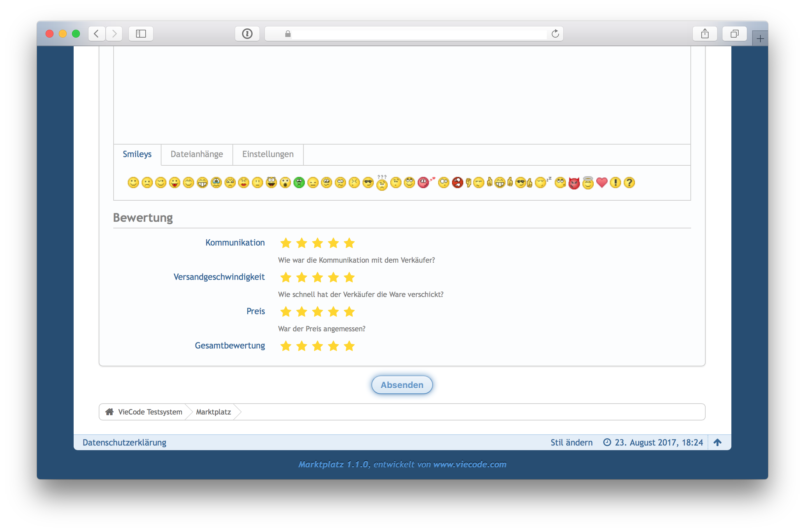Open the Datenschutzerklärung link
805x532 pixels.
tap(124, 443)
